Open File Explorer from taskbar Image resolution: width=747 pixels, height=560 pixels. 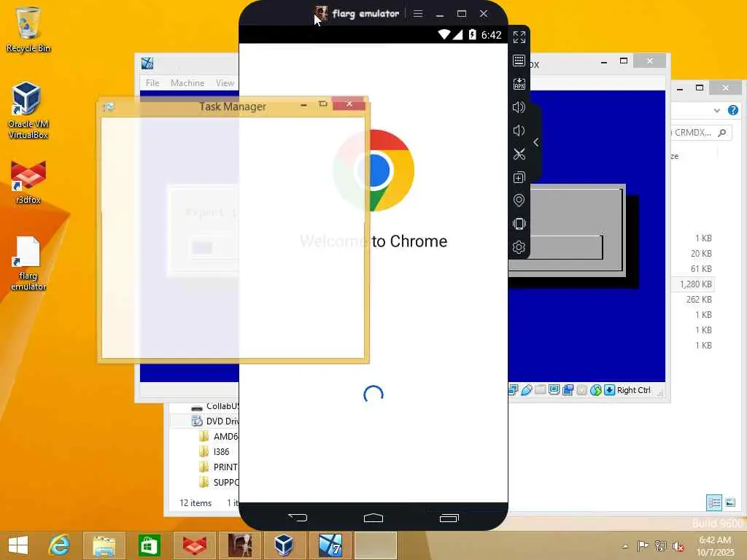click(104, 545)
